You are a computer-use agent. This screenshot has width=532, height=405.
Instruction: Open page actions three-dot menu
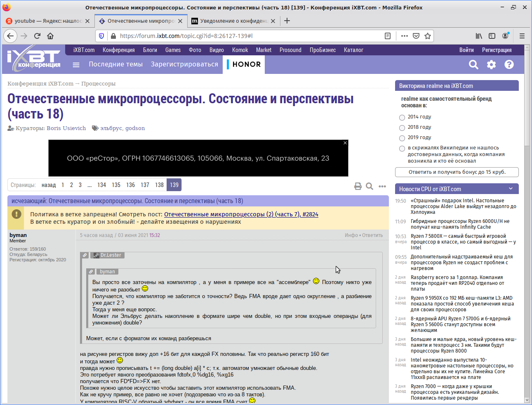405,36
